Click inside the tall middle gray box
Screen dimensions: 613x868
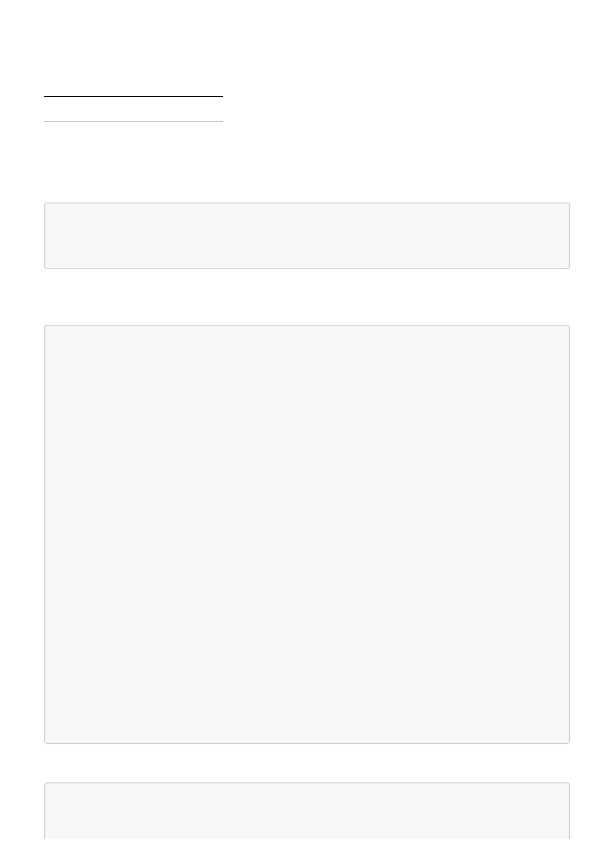(x=306, y=534)
